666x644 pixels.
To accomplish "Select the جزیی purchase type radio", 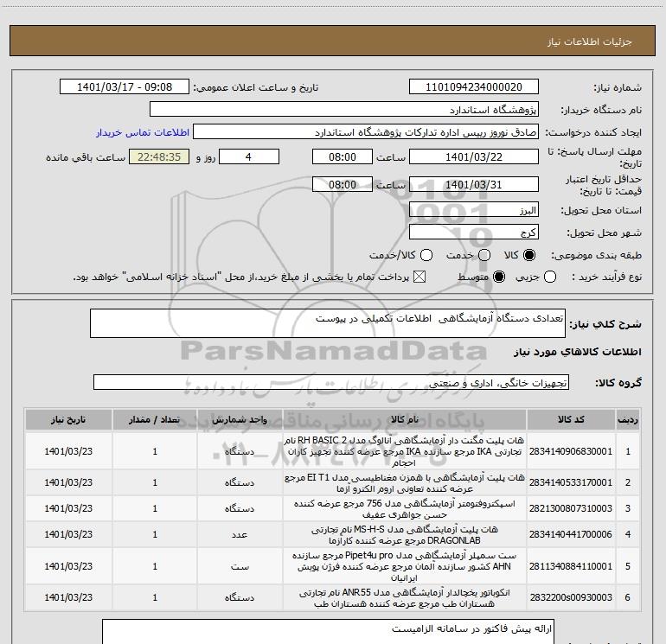I will tap(549, 277).
